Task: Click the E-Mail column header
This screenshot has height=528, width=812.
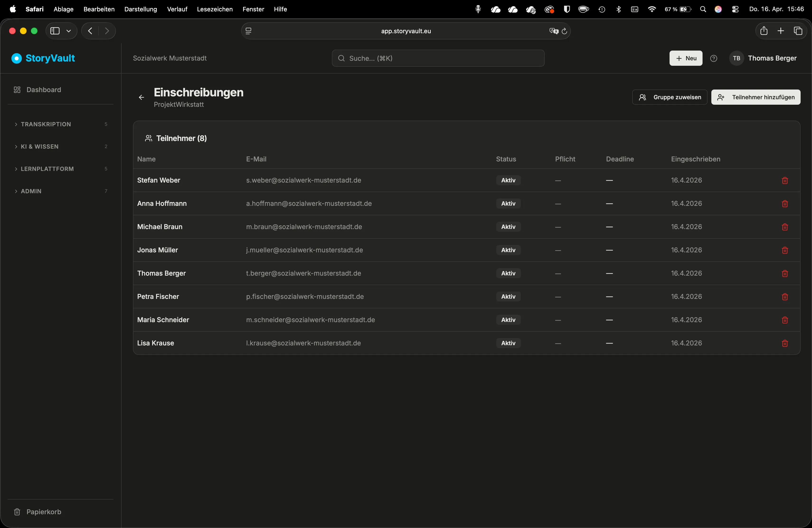Action: 256,159
